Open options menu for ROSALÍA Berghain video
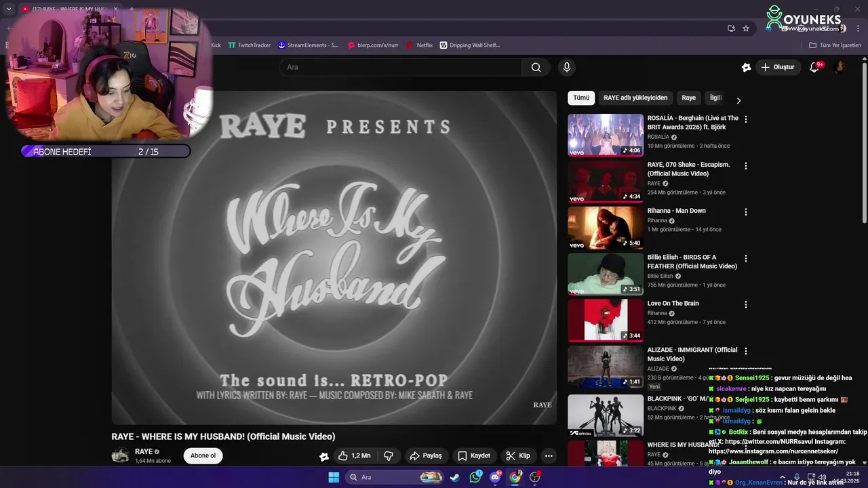Image resolution: width=868 pixels, height=488 pixels. coord(746,119)
